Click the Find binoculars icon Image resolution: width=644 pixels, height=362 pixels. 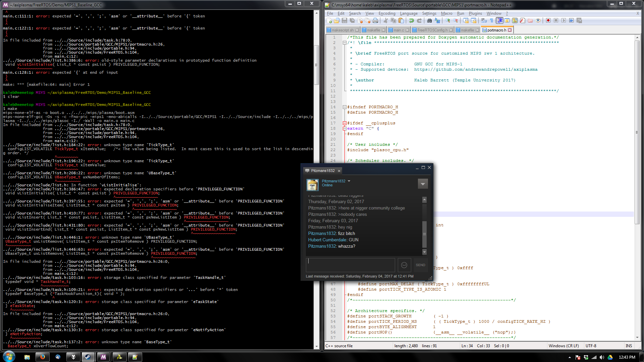[429, 20]
